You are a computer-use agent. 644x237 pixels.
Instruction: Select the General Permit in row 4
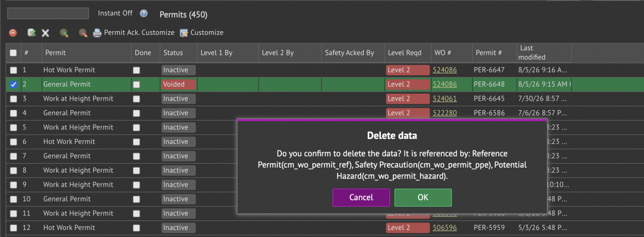click(x=67, y=113)
